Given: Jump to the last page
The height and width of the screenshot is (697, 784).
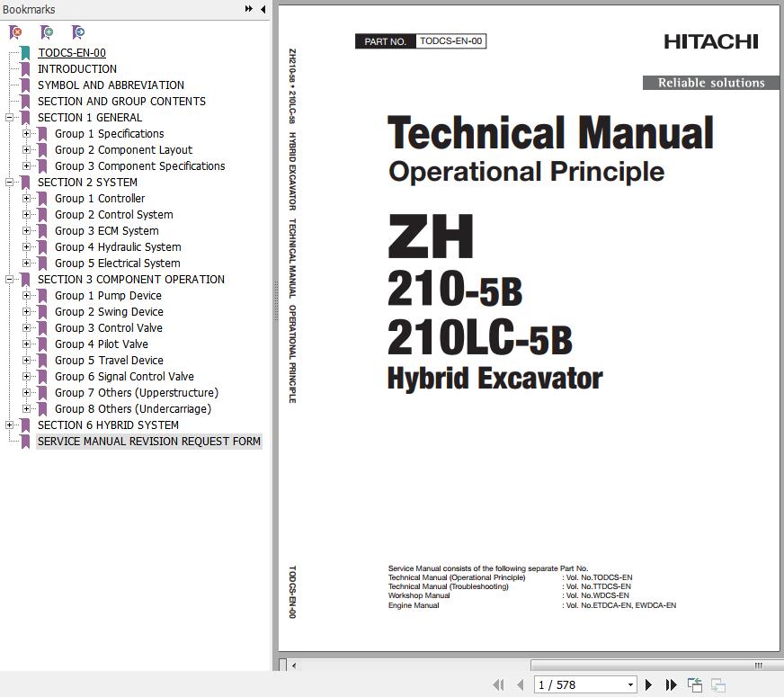Looking at the screenshot, I should [671, 684].
